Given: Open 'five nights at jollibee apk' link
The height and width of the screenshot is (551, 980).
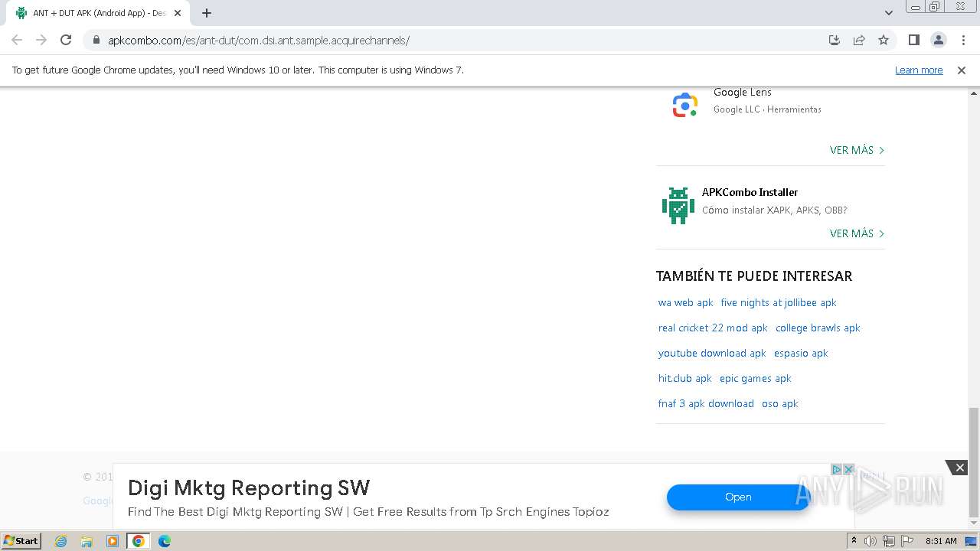Looking at the screenshot, I should (x=779, y=302).
